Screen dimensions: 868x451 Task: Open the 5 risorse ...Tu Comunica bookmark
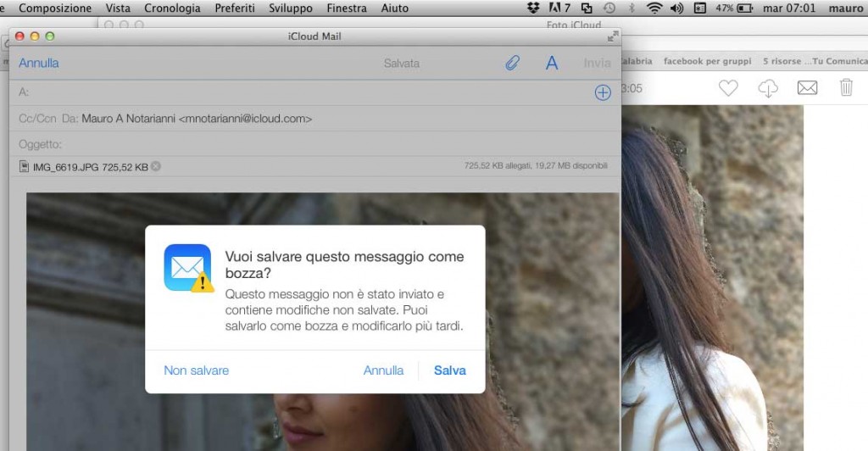(x=815, y=61)
